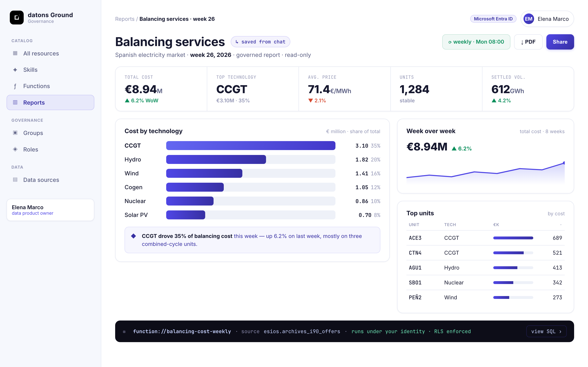Select the Skills sparkle icon

click(x=15, y=70)
